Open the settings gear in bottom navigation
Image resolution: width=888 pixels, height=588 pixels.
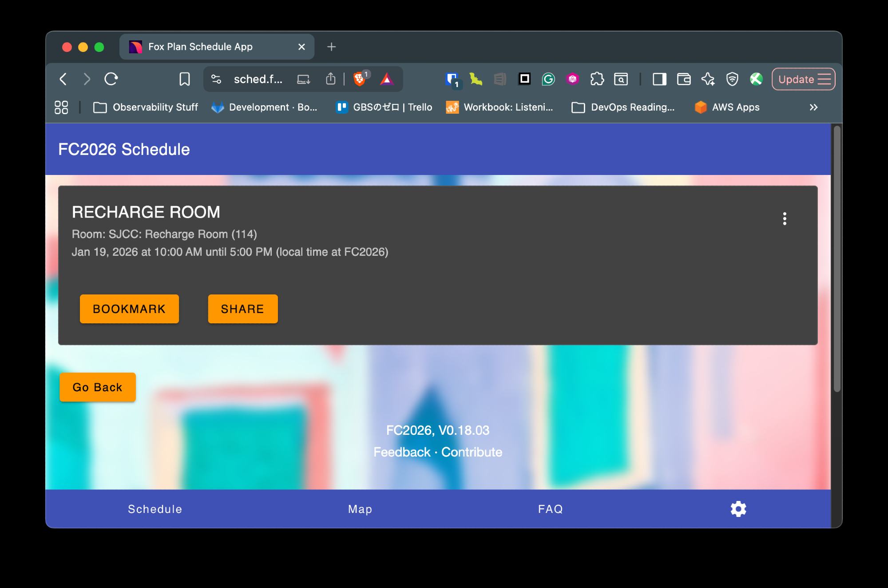(738, 509)
